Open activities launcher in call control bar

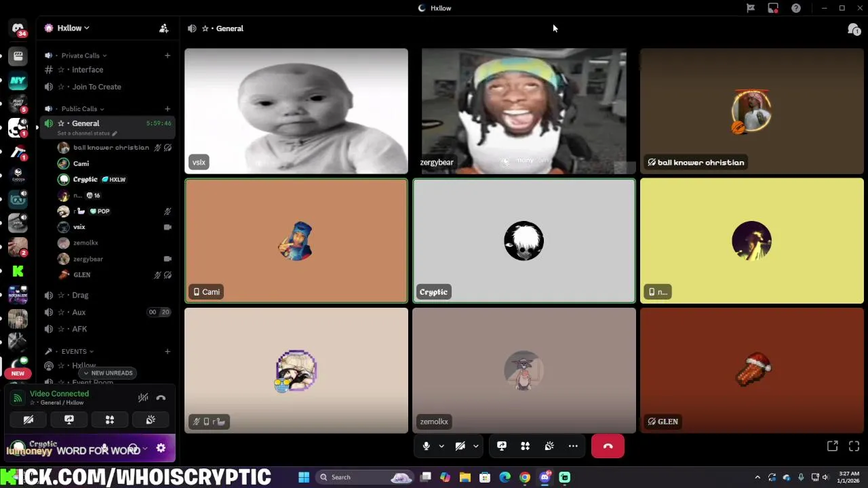point(526,446)
